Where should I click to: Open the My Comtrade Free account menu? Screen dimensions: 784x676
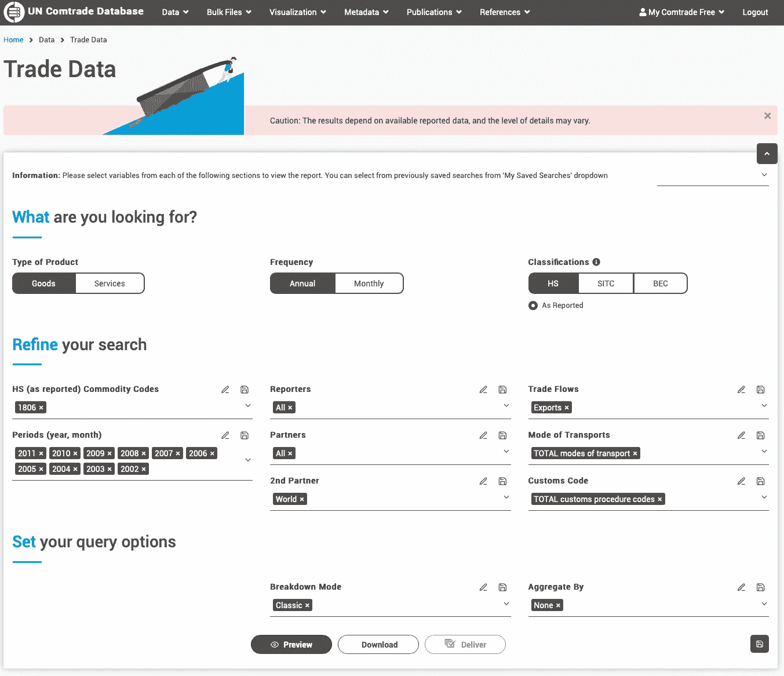pos(681,12)
